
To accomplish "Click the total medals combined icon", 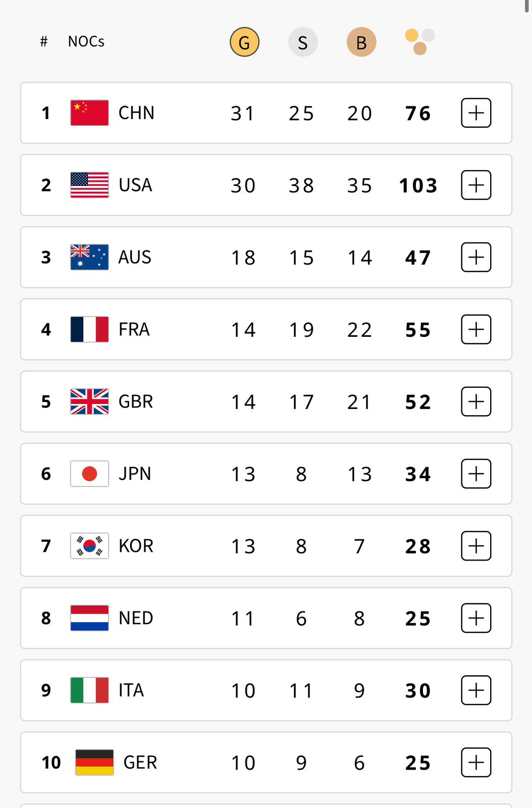I will tap(419, 42).
